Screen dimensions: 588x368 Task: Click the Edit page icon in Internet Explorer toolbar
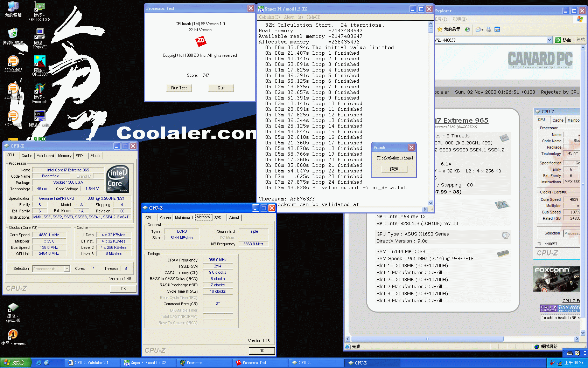497,29
